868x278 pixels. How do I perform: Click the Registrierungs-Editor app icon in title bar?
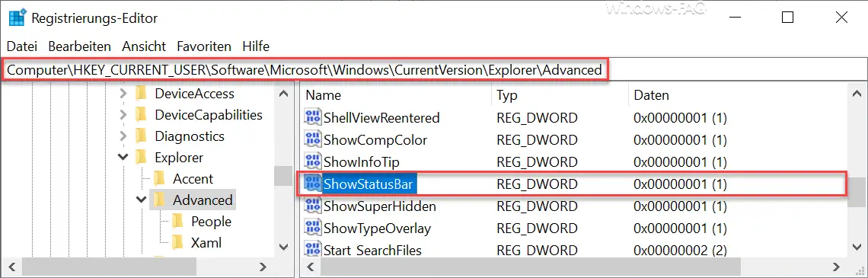pyautogui.click(x=18, y=18)
